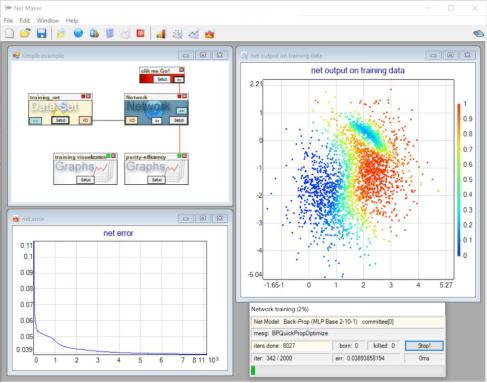Click Setup on the training_set Data Set node
Image resolution: width=487 pixels, height=383 pixels.
(60, 120)
